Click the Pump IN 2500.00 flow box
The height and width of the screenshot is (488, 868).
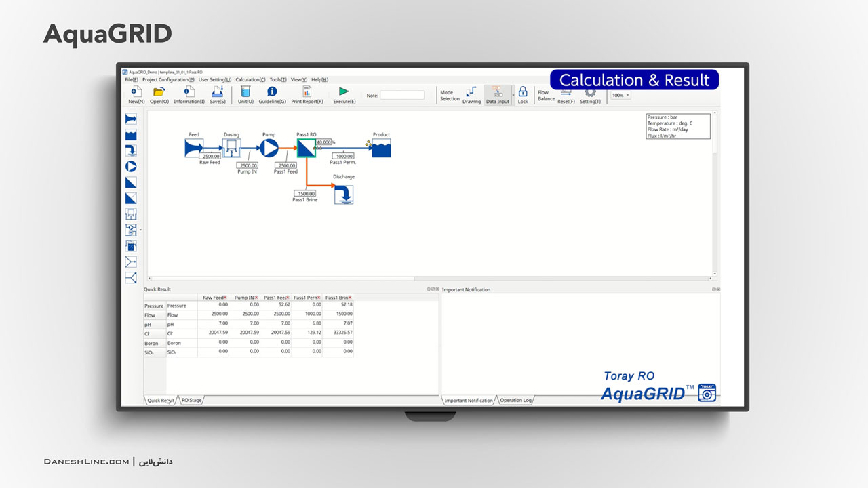(x=248, y=165)
